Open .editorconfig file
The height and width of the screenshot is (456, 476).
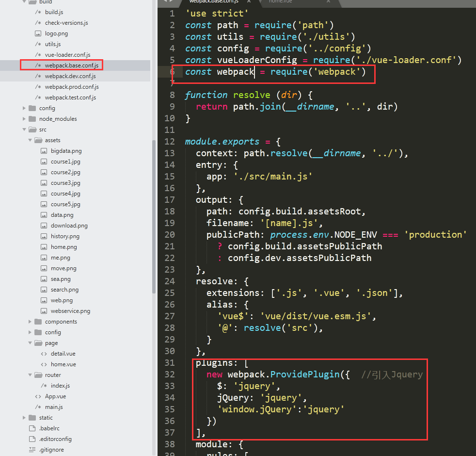(56, 439)
